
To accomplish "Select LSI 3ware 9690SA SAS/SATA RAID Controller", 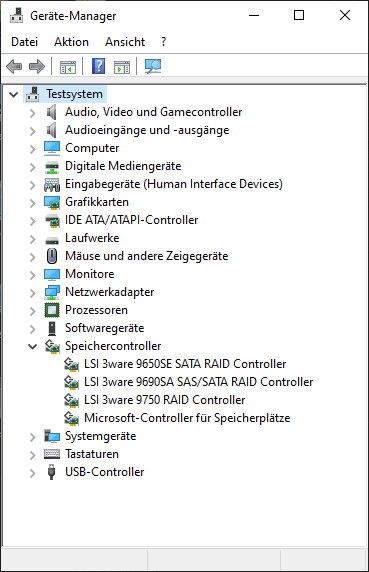I will [x=198, y=382].
